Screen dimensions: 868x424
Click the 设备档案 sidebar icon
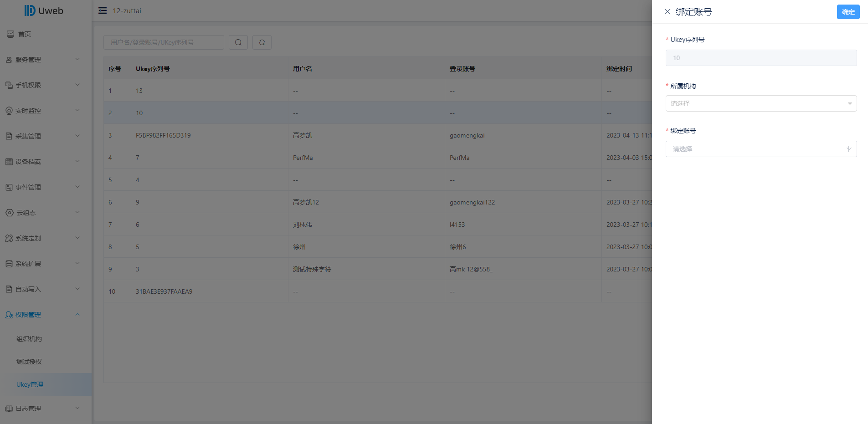tap(9, 162)
